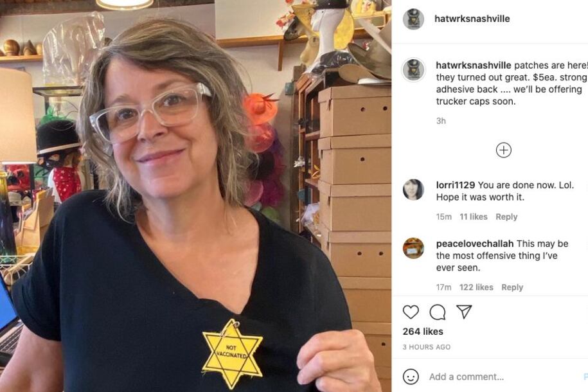
Task: Open peacelovechallah username link
Action: click(475, 244)
